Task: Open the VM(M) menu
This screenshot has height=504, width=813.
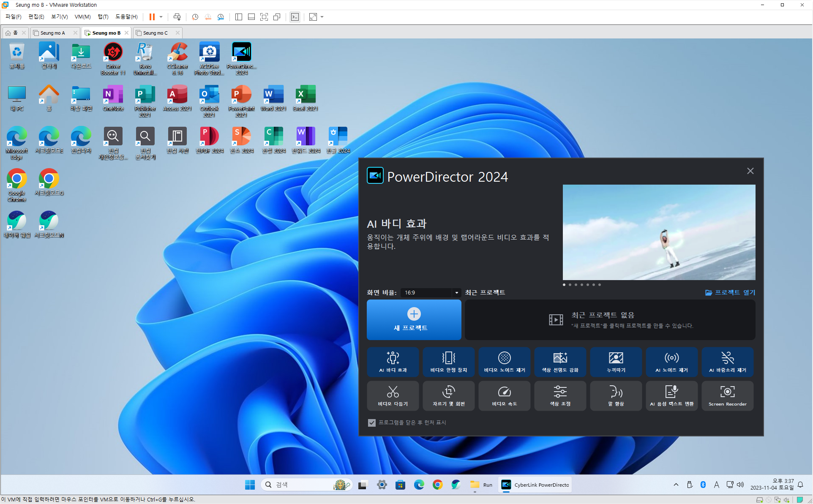Action: pyautogui.click(x=82, y=17)
